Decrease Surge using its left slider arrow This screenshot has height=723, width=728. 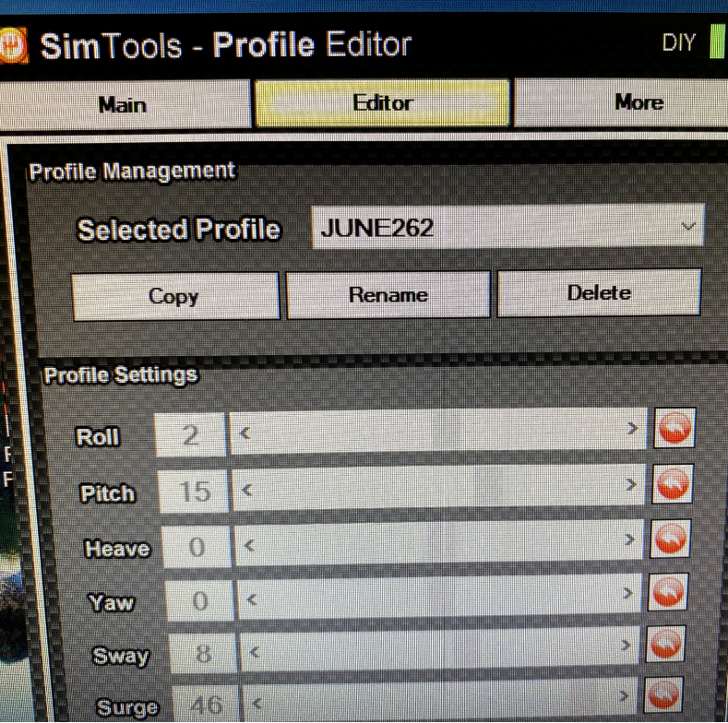point(257,704)
